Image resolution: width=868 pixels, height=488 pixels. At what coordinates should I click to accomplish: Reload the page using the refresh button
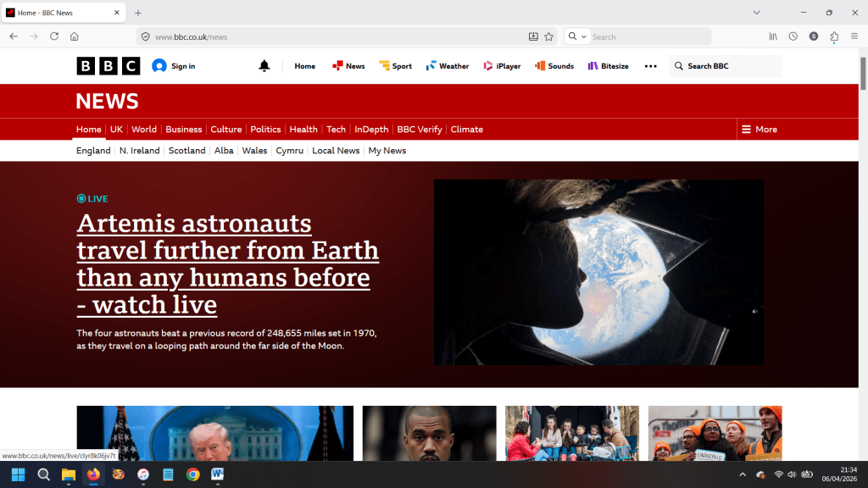point(54,36)
